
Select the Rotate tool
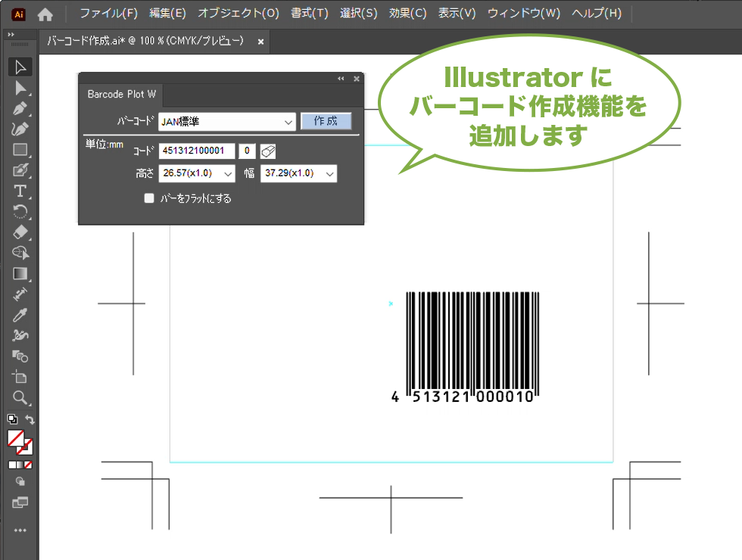[x=20, y=211]
